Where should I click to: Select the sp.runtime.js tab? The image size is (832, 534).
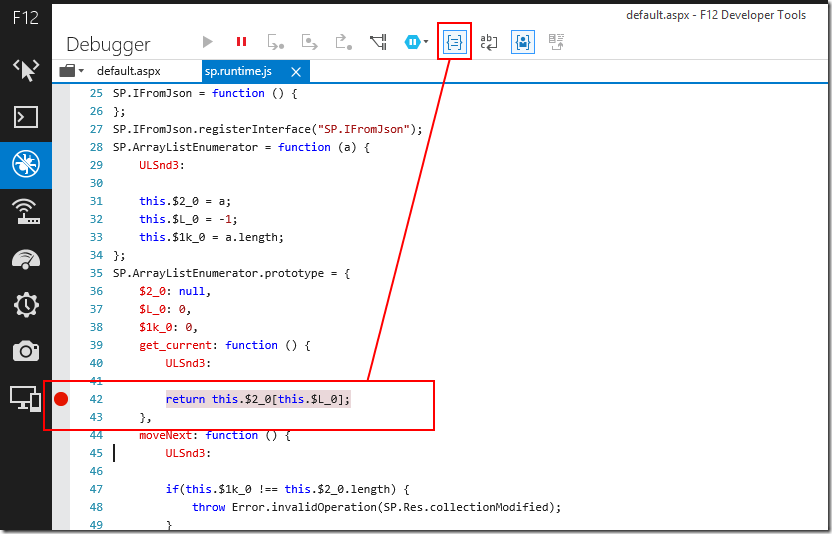point(237,71)
